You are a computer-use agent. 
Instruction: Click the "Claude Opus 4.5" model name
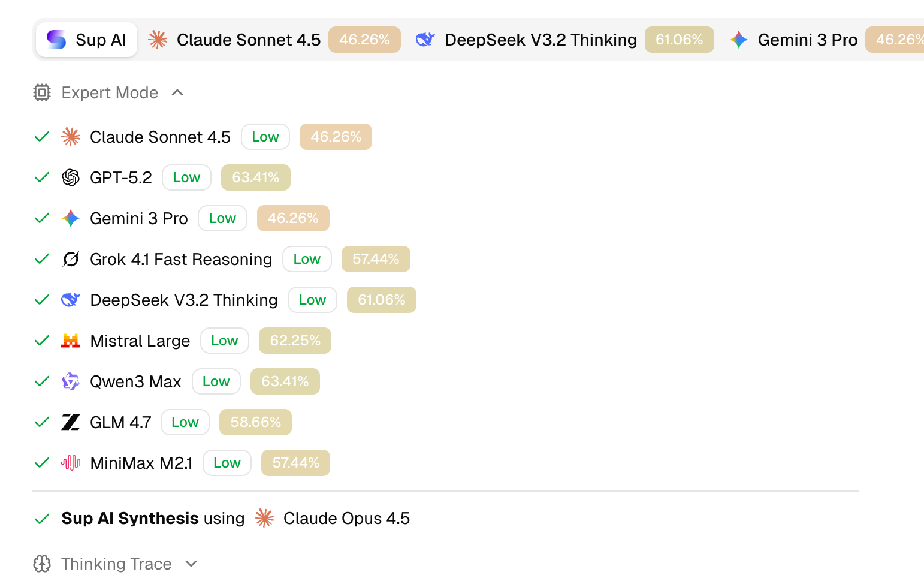click(x=346, y=518)
